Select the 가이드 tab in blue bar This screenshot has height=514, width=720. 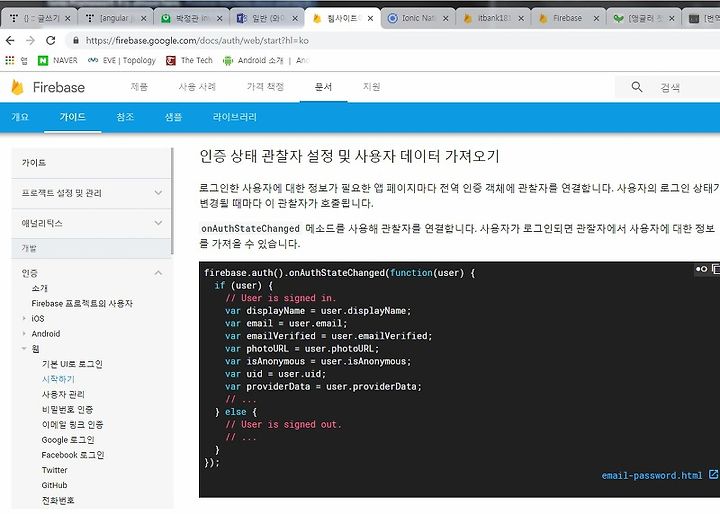click(73, 117)
